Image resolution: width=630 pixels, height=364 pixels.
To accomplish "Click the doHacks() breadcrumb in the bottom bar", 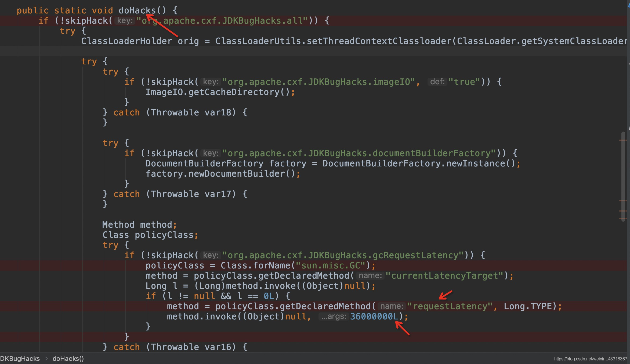I will [68, 359].
